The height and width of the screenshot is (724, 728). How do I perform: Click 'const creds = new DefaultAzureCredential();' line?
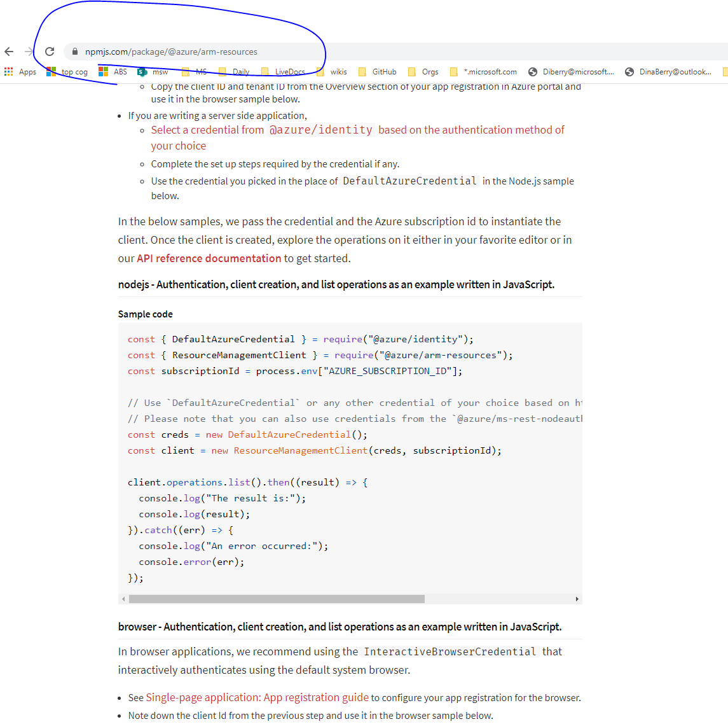point(247,435)
